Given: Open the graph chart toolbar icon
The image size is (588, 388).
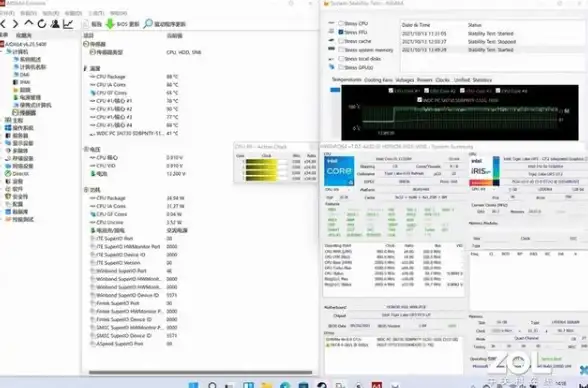Looking at the screenshot, I should (68, 24).
